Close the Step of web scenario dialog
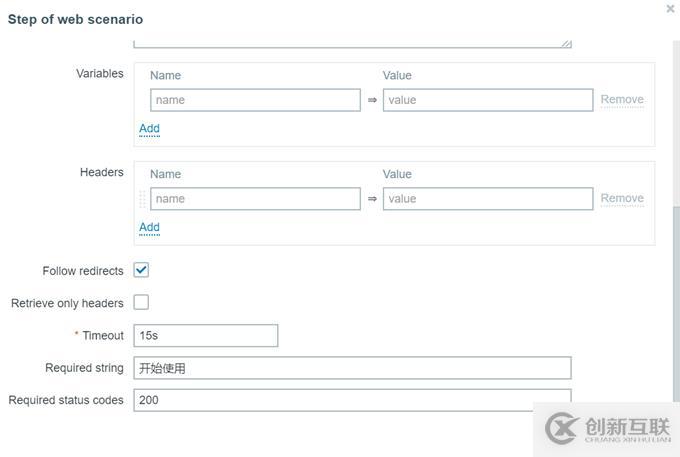This screenshot has width=680, height=457. tap(670, 8)
